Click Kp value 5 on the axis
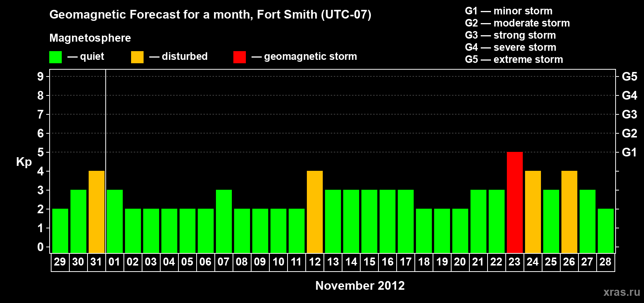Viewport: 644px width, 303px height. [41, 152]
